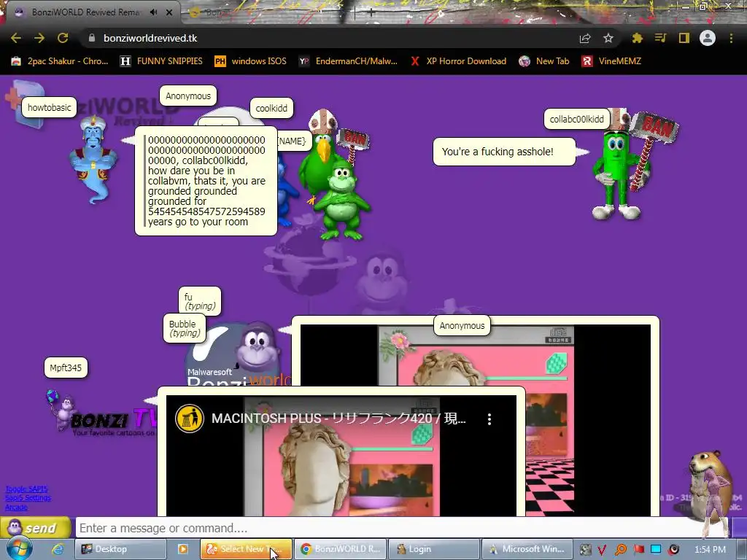Click the howtobasic genie character
The width and height of the screenshot is (747, 560).
point(93,160)
